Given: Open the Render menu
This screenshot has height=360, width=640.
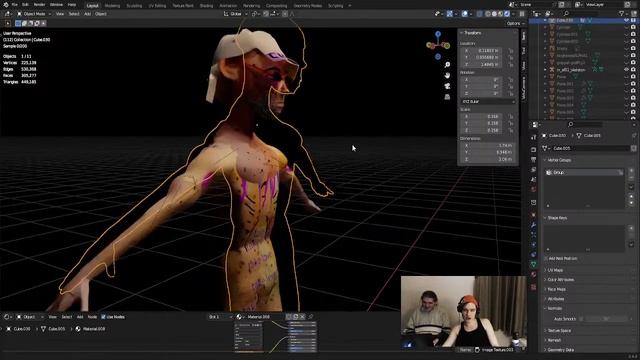Looking at the screenshot, I should point(39,4).
